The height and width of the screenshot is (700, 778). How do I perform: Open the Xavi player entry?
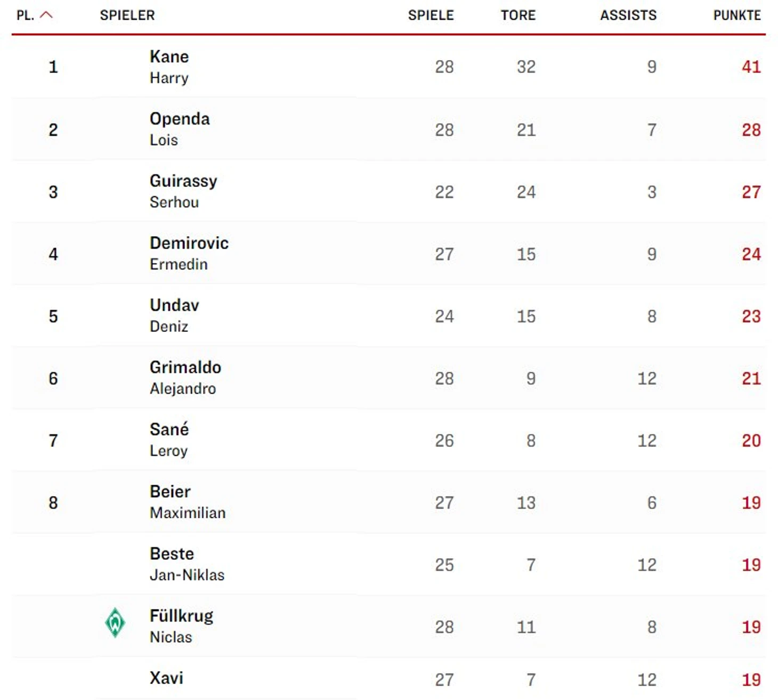click(167, 678)
